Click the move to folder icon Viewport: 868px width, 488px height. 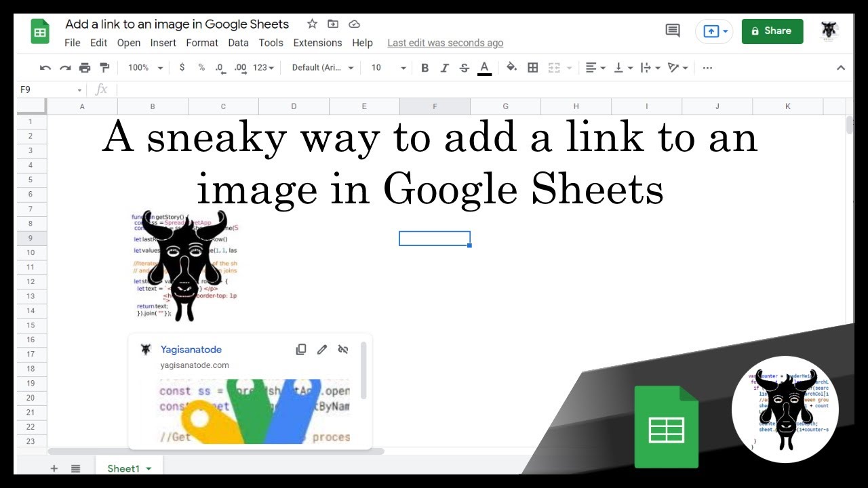click(x=333, y=24)
